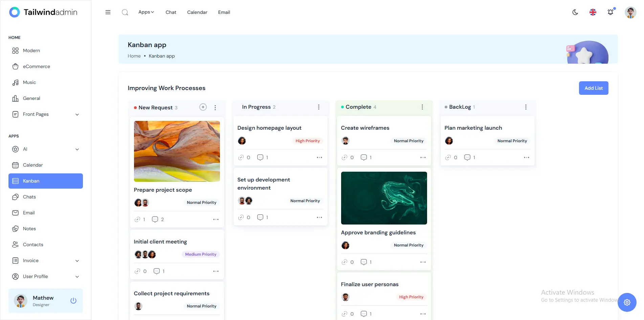This screenshot has height=320, width=644.
Task: Open Calendar in the sidebar Apps section
Action: click(46, 165)
